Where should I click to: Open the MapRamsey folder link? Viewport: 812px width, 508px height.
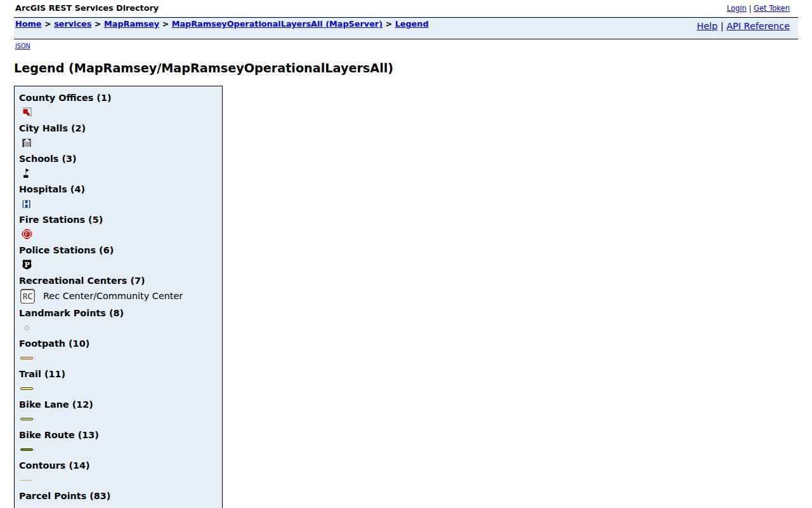[x=132, y=24]
